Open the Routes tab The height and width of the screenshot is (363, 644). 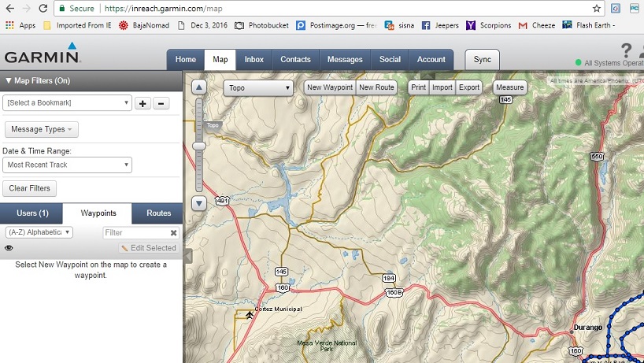coord(158,213)
